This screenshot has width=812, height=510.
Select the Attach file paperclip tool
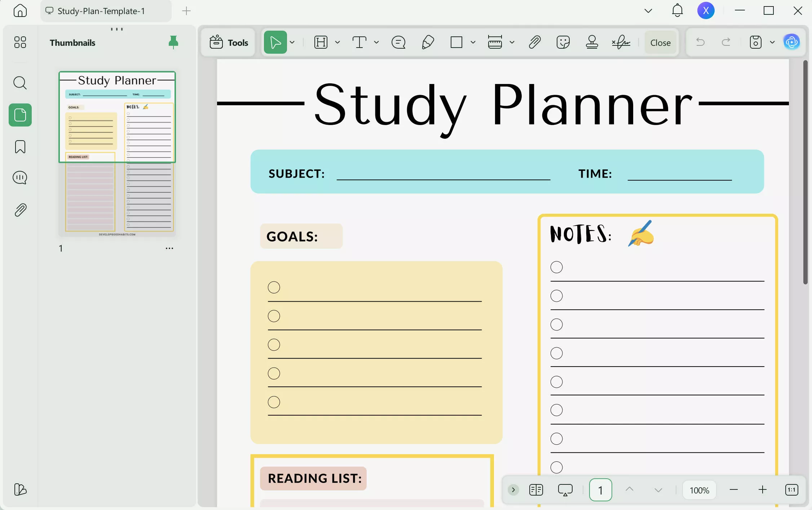click(x=534, y=42)
